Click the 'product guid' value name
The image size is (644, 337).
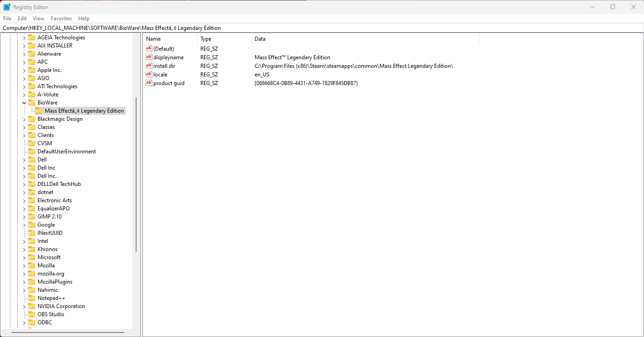(169, 83)
